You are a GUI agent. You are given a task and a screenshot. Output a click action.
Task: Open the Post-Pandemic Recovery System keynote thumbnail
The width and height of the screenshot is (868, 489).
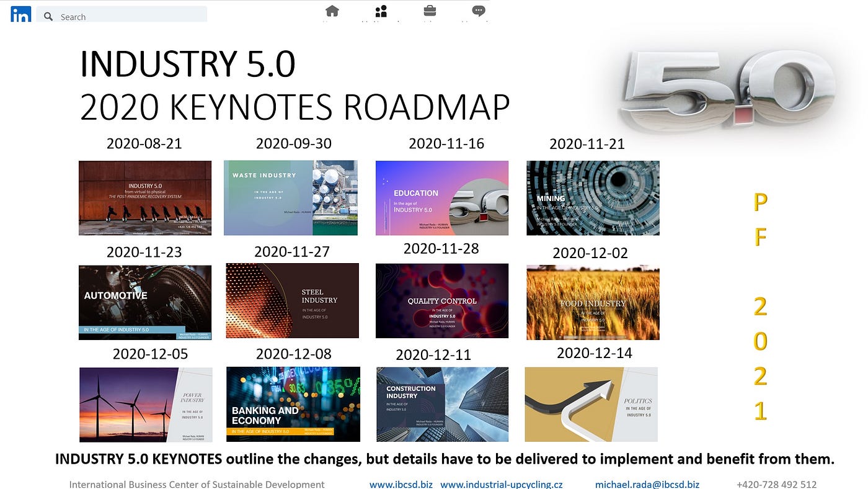pos(145,198)
